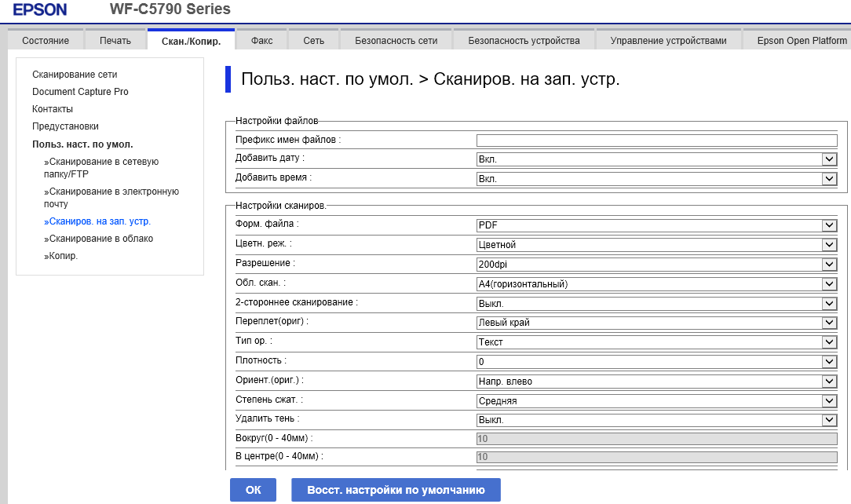The height and width of the screenshot is (504, 851).
Task: Open the Форм. файла dropdown
Action: coord(656,225)
